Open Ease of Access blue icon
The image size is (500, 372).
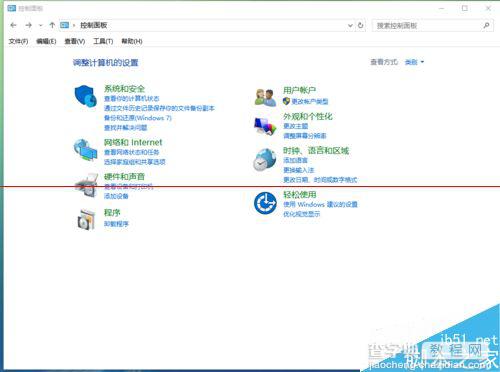[x=265, y=203]
